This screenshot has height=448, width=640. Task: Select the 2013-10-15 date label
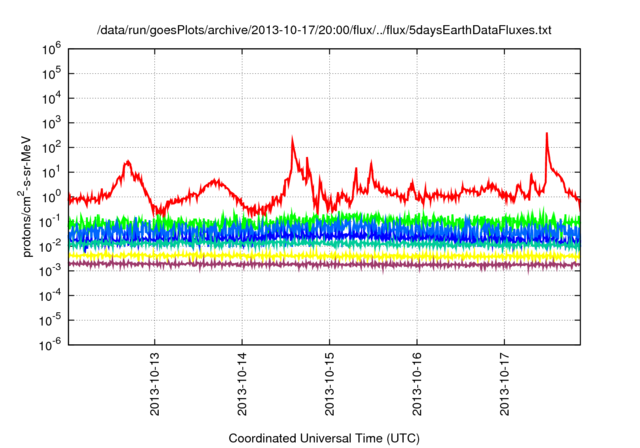tap(329, 384)
